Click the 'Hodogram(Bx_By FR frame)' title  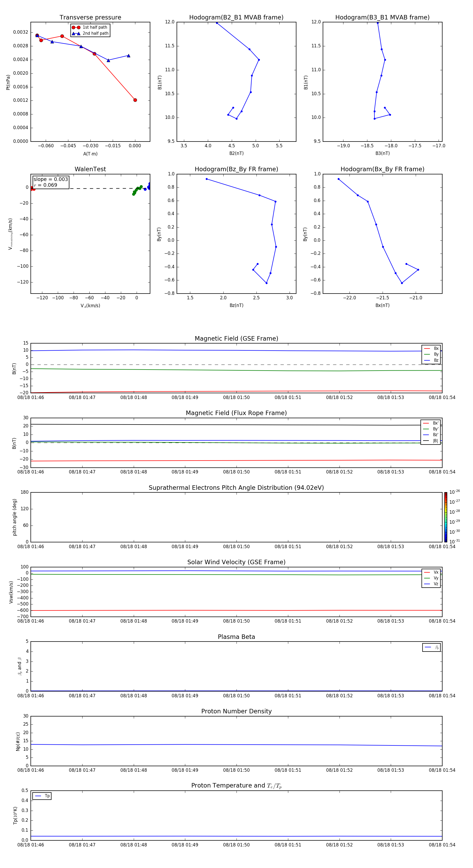coord(382,169)
